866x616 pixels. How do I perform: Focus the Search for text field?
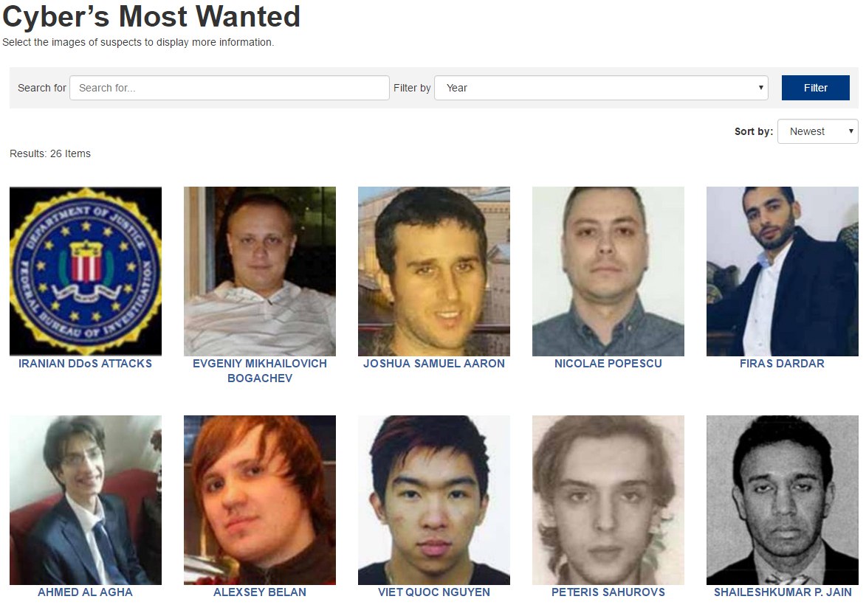229,88
